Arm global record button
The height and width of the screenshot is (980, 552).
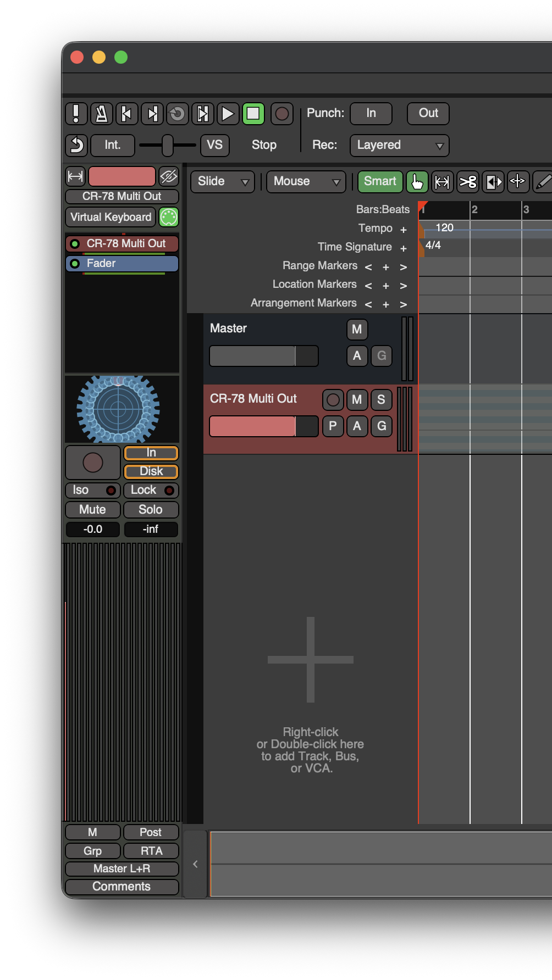(x=281, y=114)
